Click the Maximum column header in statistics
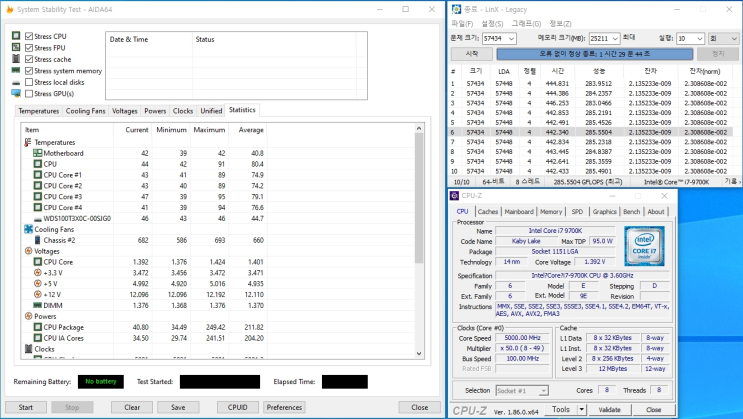 click(209, 130)
